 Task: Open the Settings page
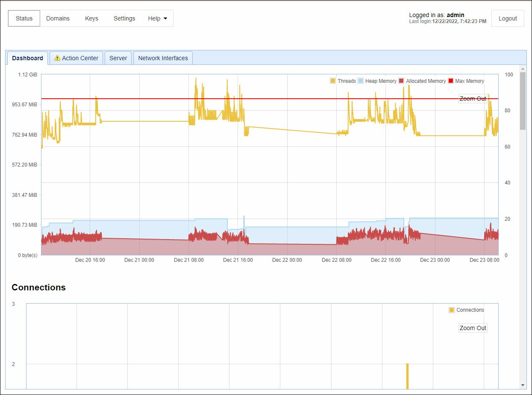pyautogui.click(x=124, y=18)
